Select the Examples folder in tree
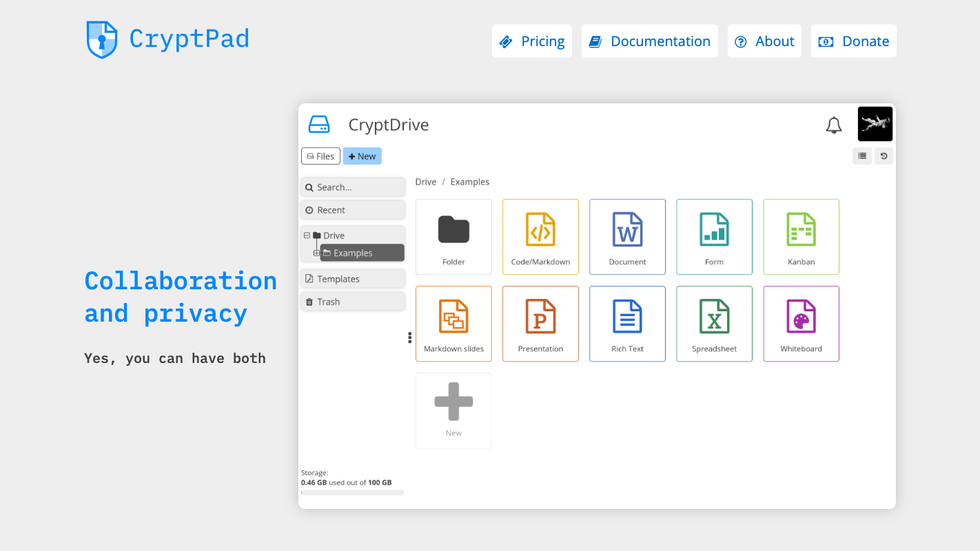This screenshot has width=980, height=551. [363, 253]
